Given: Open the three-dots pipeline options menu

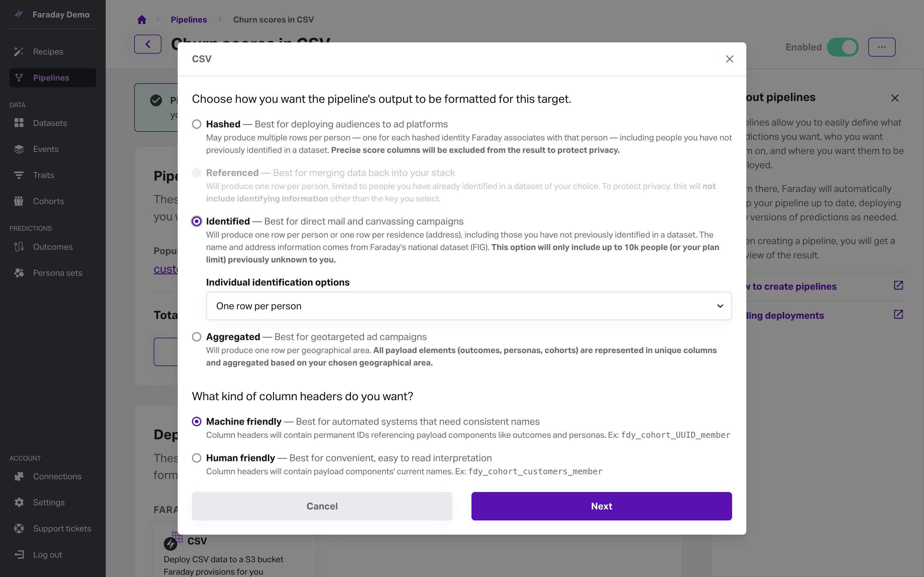Looking at the screenshot, I should click(x=881, y=47).
